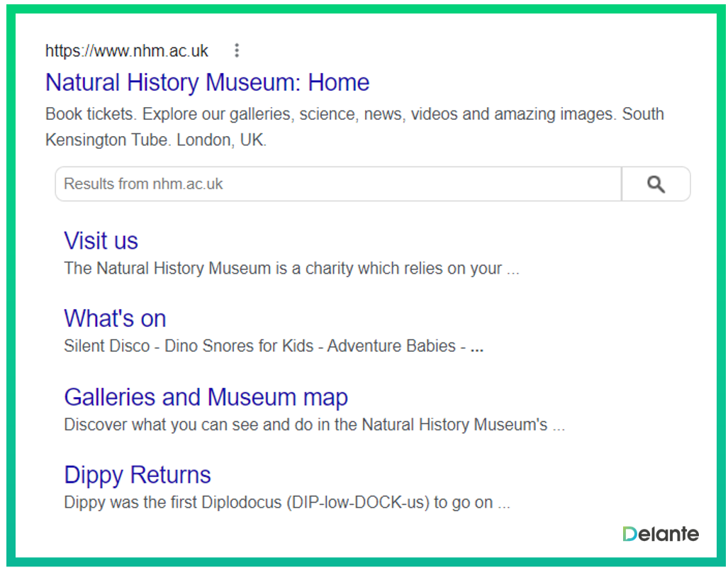Open the Galleries and Museum map sitelink
This screenshot has width=728, height=570.
[x=206, y=397]
